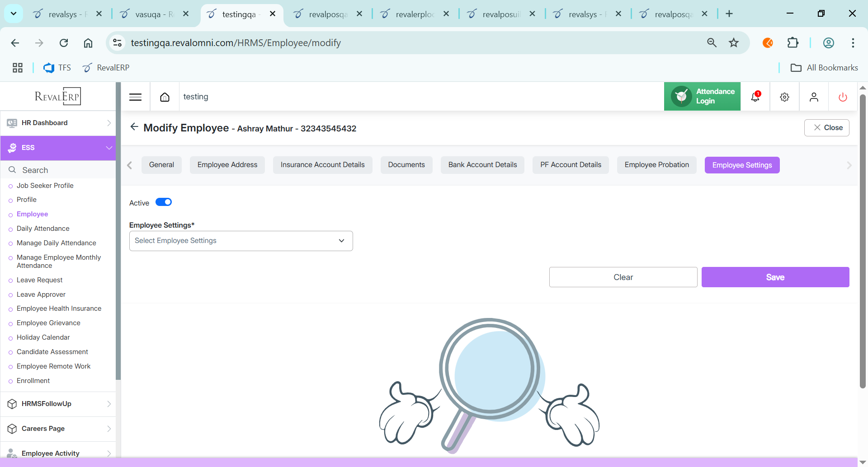This screenshot has width=868, height=467.
Task: Click the red power logout icon
Action: click(x=843, y=97)
